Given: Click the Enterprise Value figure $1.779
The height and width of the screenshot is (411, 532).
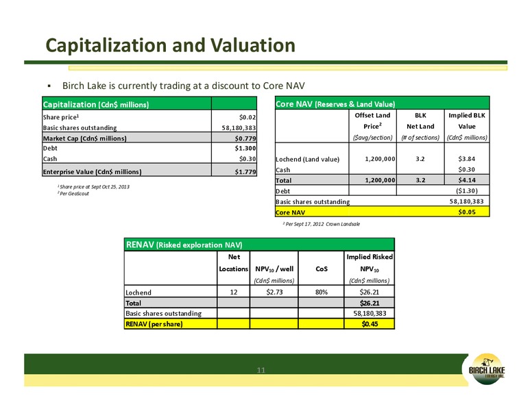Looking at the screenshot, I should (x=245, y=171).
